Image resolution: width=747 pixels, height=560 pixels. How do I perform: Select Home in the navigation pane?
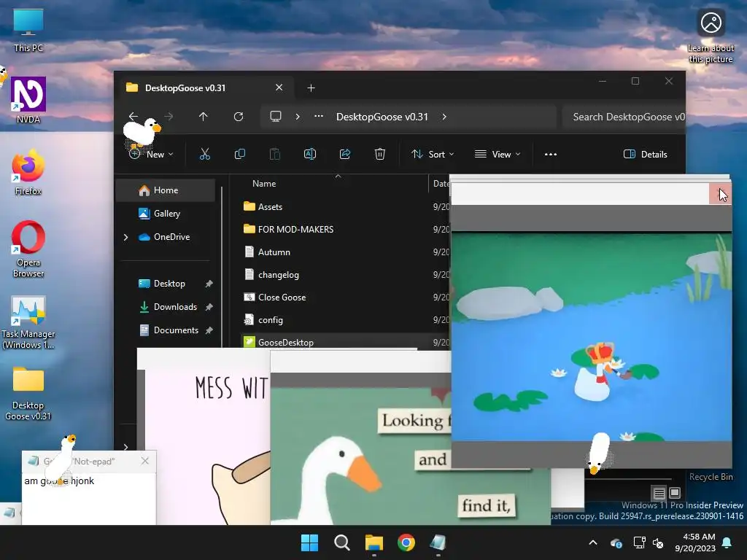point(166,190)
